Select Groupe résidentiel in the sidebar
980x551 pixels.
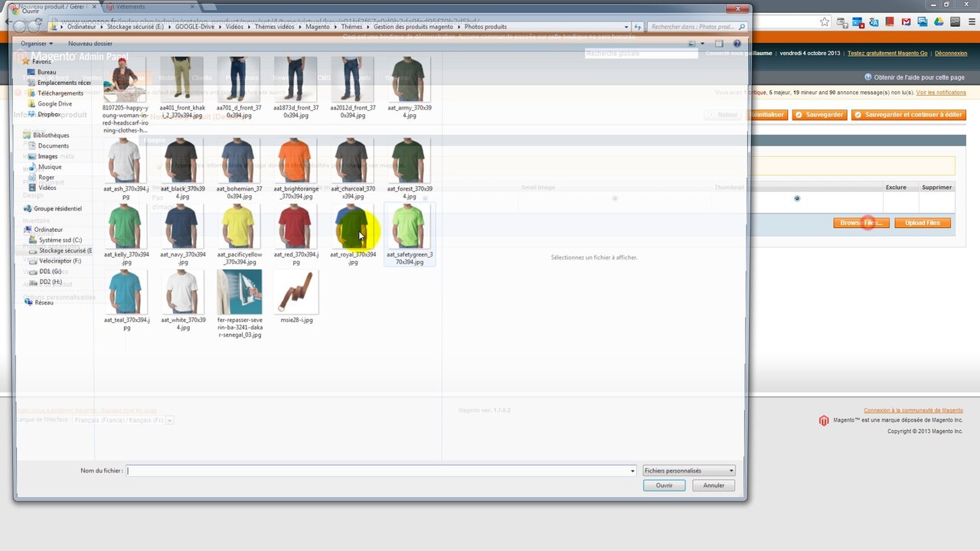click(x=52, y=208)
